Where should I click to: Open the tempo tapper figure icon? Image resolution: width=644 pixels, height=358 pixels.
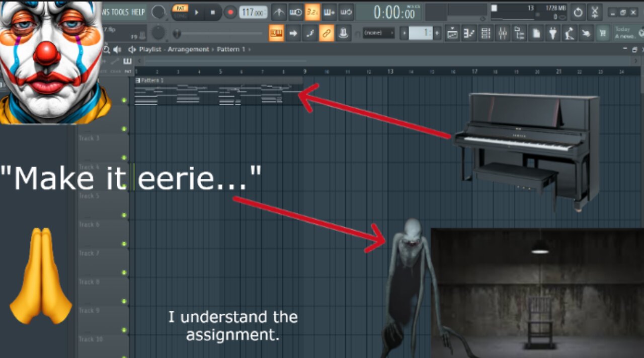tap(570, 33)
